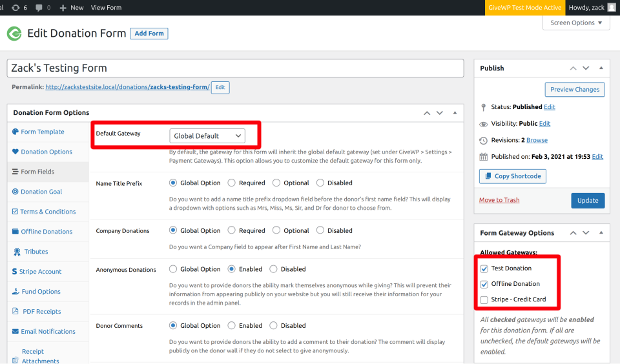Click the Fund Options hand icon

pyautogui.click(x=15, y=291)
